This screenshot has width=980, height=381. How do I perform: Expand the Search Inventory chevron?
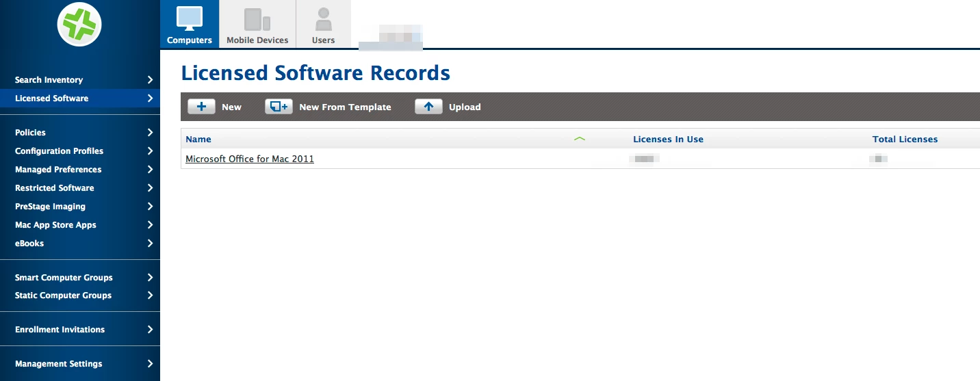(x=150, y=80)
